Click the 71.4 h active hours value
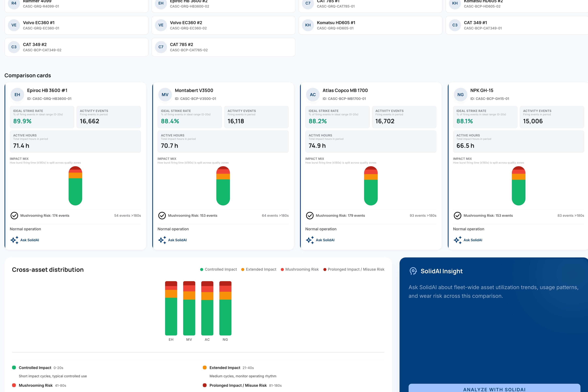Image resolution: width=588 pixels, height=392 pixels. 21,146
